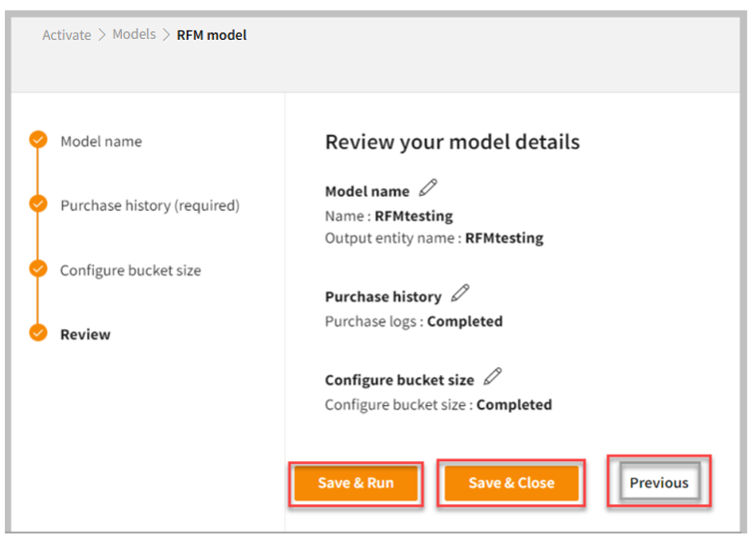Click the orange checkmark next to Review step
This screenshot has width=756, height=539.
pos(38,333)
